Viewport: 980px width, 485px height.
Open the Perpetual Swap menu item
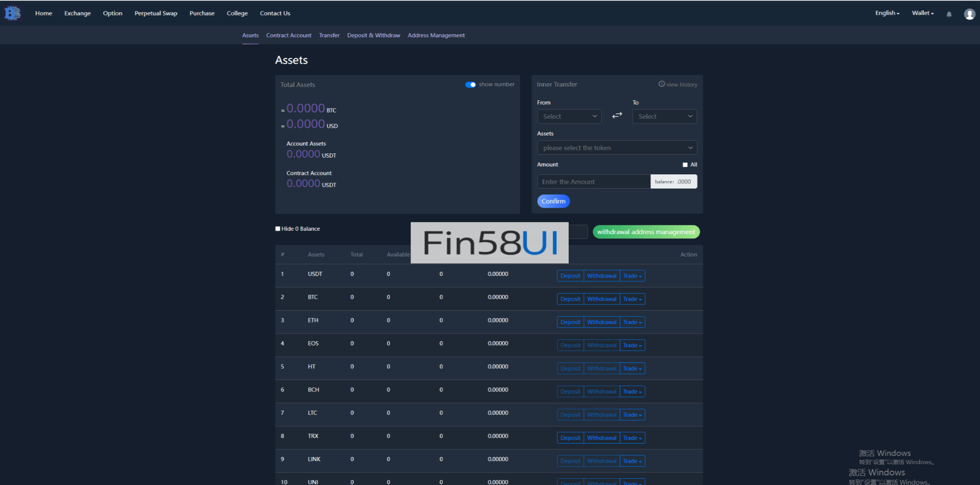coord(156,13)
